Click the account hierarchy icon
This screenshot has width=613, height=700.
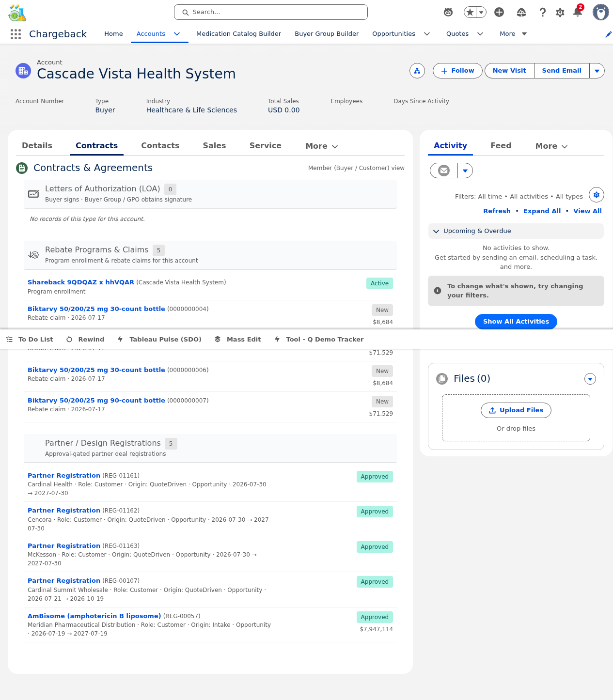point(417,71)
